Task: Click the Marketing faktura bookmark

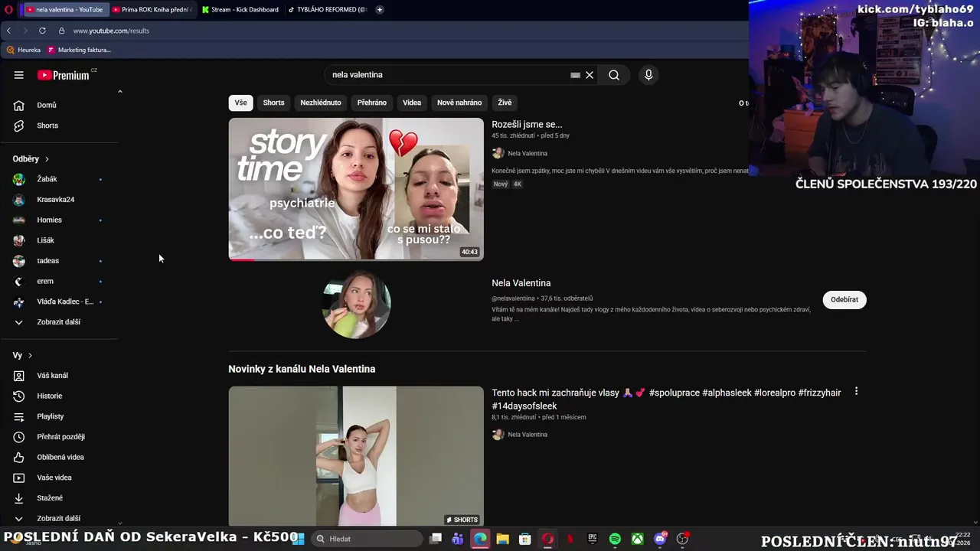Action: point(80,50)
